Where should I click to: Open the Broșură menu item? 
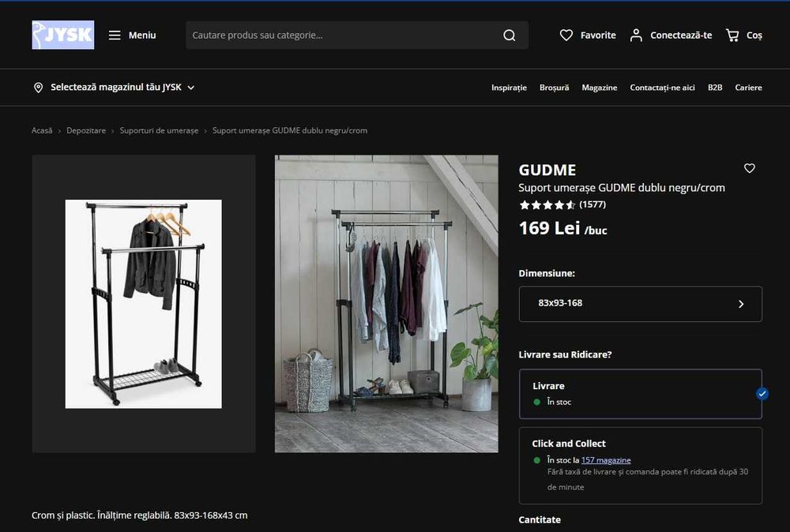tap(555, 88)
